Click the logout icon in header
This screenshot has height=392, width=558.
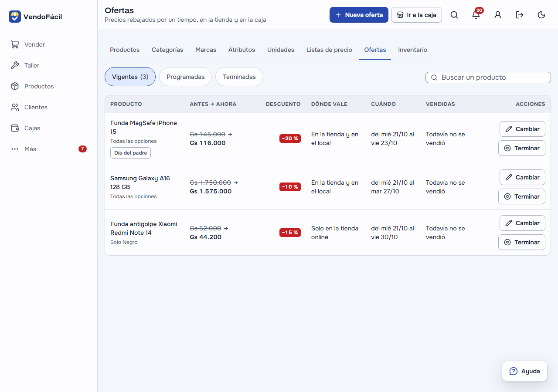(520, 15)
